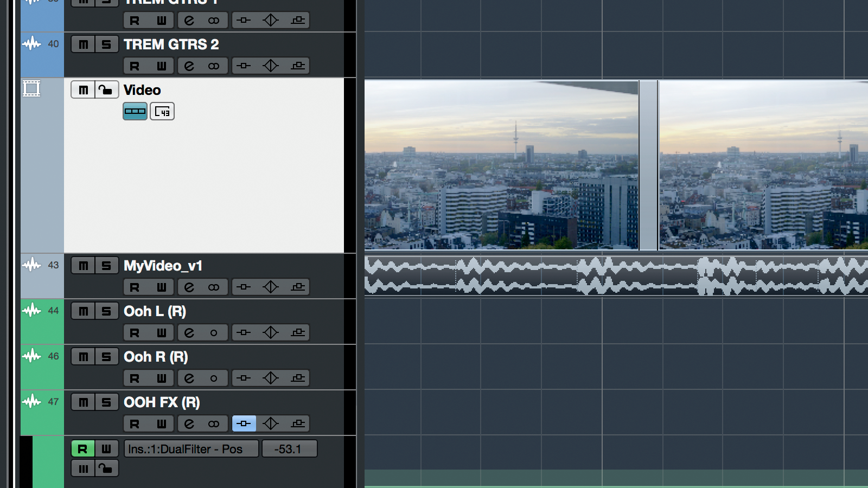Enable Write automation on TREM GTRS 2
868x488 pixels.
point(161,66)
